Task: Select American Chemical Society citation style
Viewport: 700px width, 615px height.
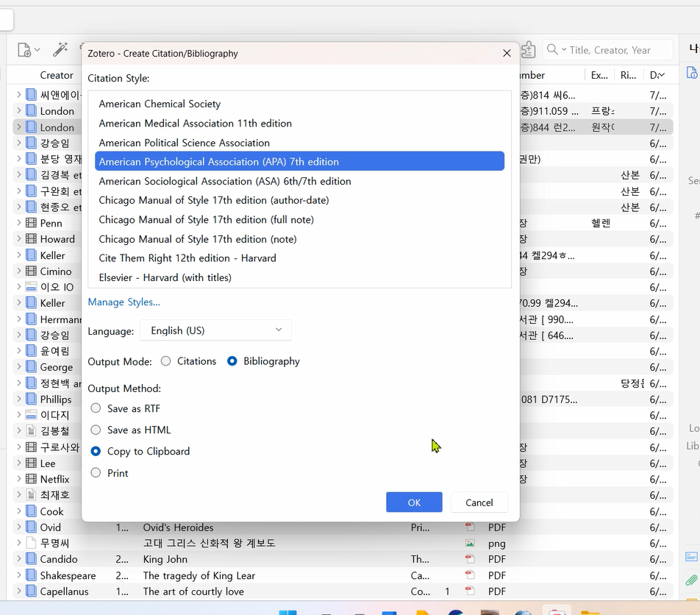Action: pos(299,104)
